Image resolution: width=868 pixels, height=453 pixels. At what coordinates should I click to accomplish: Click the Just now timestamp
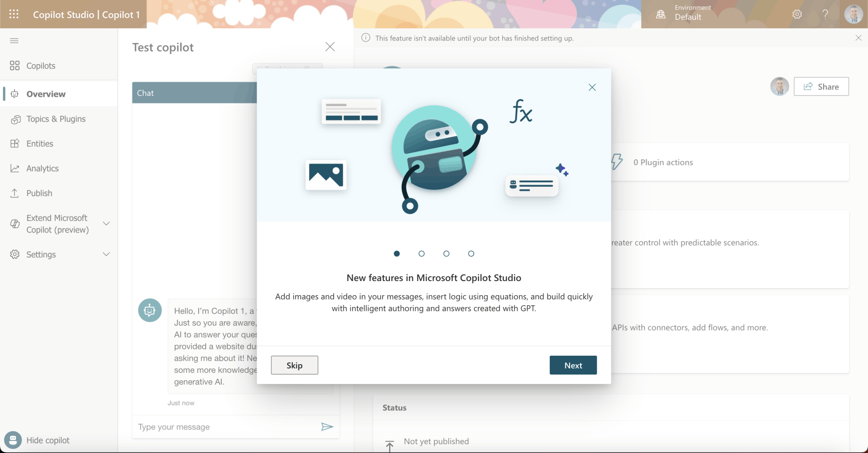click(x=181, y=403)
